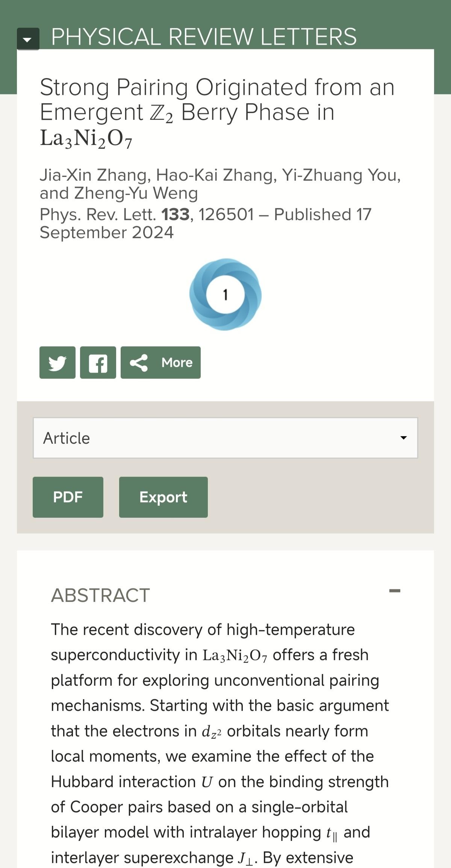
Task: Open the Altmetric score badge
Action: coord(225,295)
